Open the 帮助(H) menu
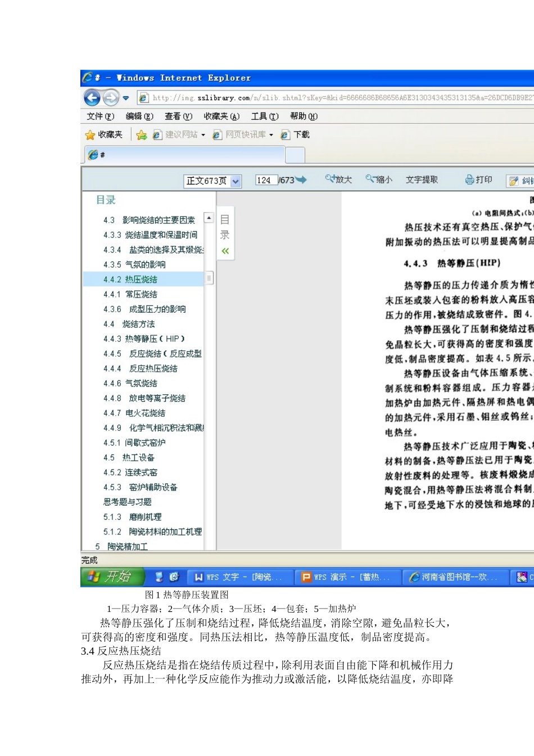 coord(304,116)
